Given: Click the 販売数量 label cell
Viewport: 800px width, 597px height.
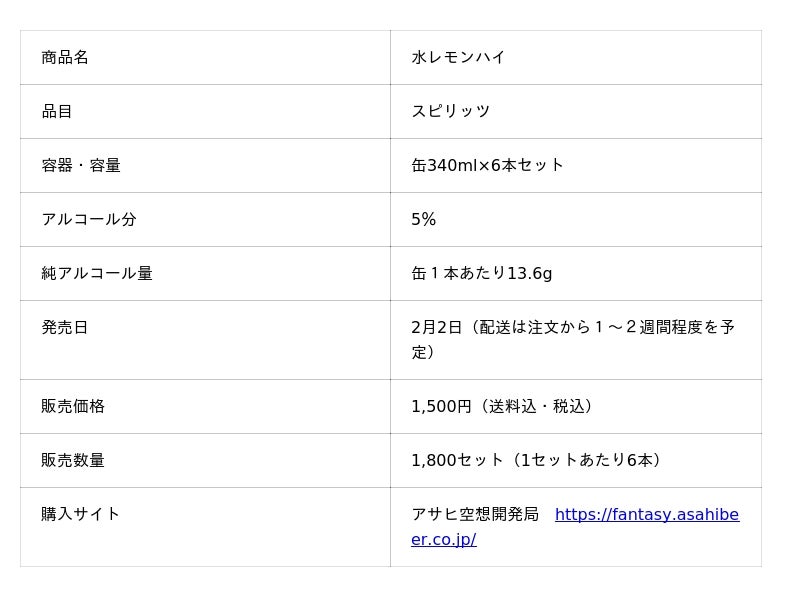Looking at the screenshot, I should [x=73, y=461].
